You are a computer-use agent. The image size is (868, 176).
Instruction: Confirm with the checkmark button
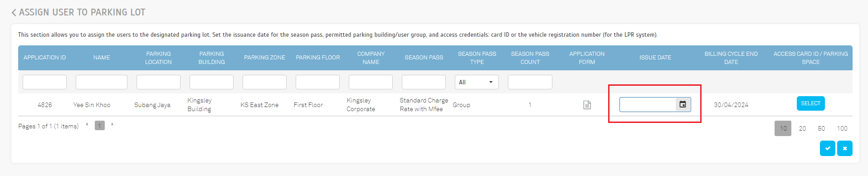827,148
